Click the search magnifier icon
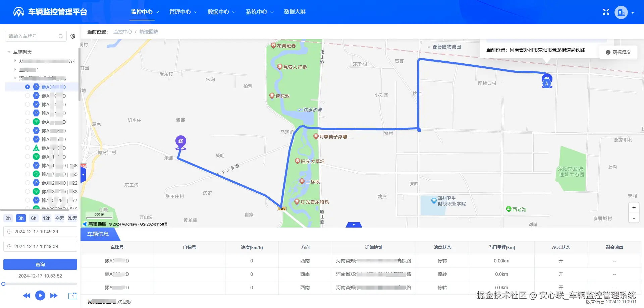The width and height of the screenshot is (644, 308). tap(61, 36)
